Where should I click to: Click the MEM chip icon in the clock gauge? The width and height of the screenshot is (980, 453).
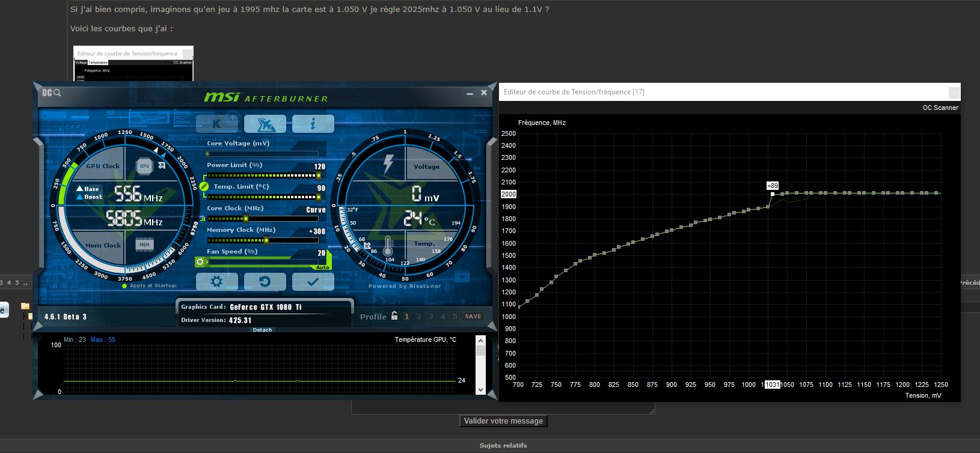click(144, 245)
